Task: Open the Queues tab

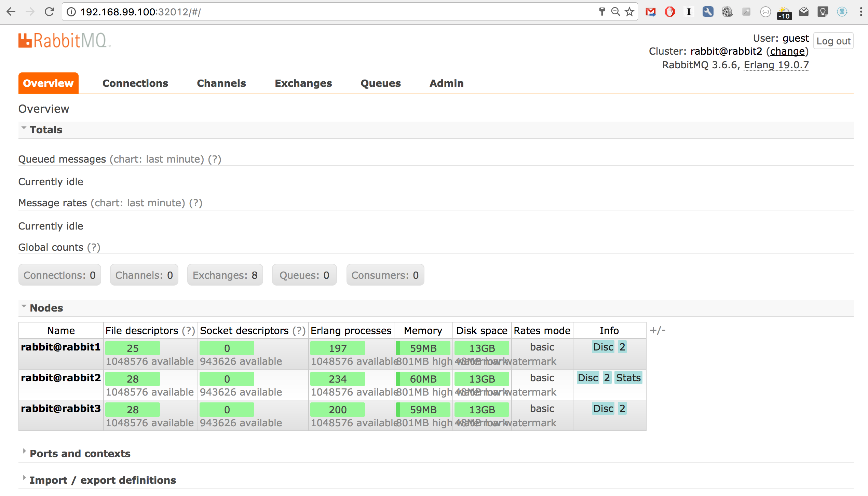Action: point(381,83)
